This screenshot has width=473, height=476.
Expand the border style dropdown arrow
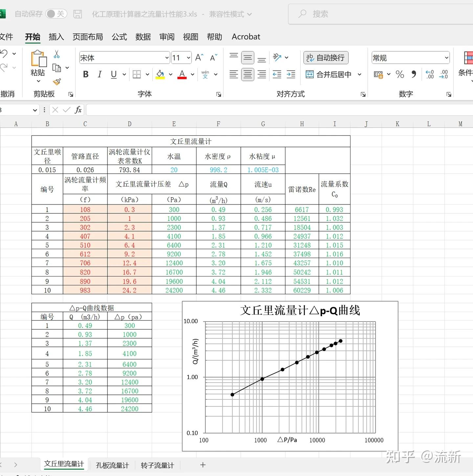click(147, 74)
